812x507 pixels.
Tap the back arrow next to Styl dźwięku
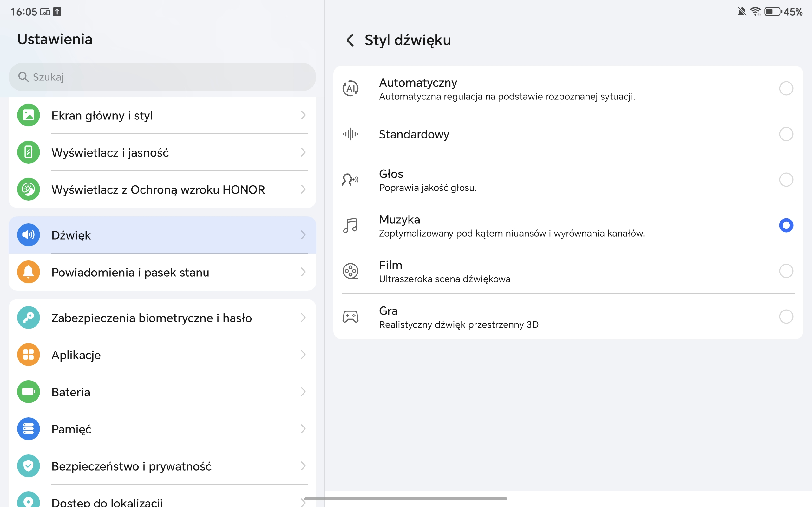[350, 40]
